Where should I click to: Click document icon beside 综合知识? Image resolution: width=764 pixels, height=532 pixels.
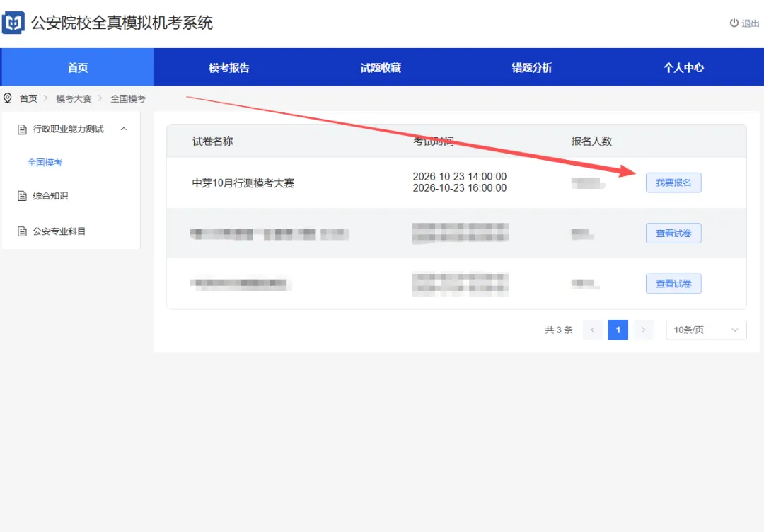(x=22, y=196)
